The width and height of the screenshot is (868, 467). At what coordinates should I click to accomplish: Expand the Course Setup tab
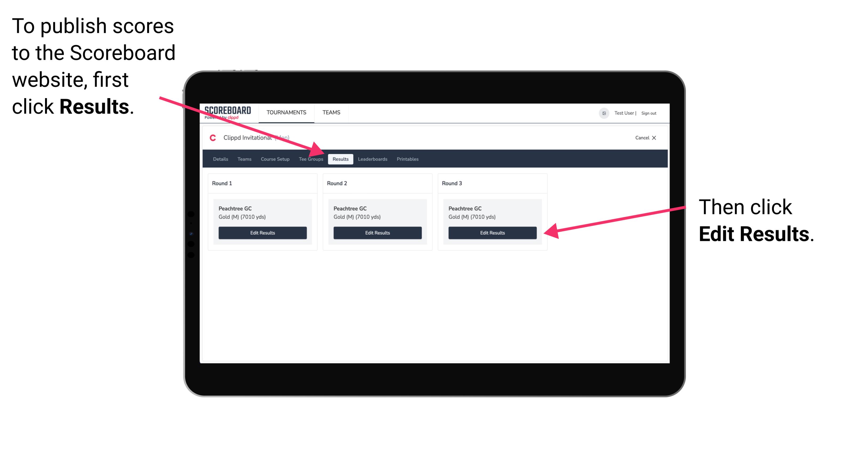(275, 159)
